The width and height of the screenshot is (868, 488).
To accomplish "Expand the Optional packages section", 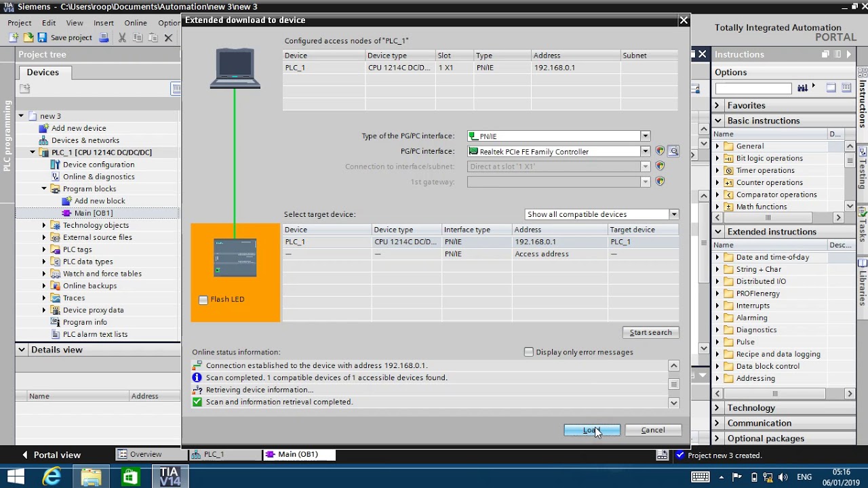I will 717,439.
